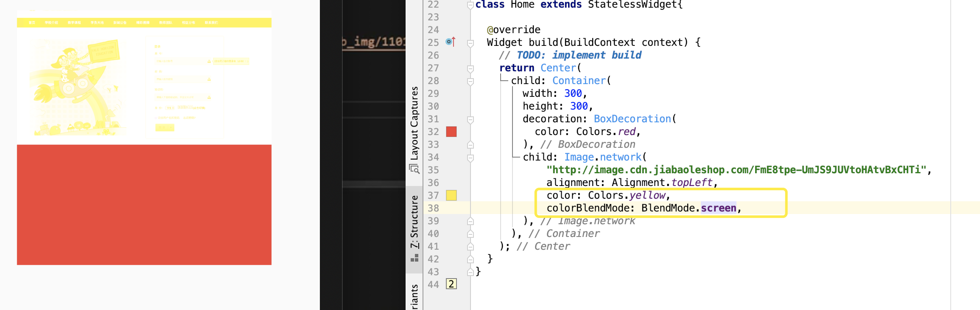The image size is (980, 310).
Task: Click the fold end marker on line 42
Action: [470, 259]
